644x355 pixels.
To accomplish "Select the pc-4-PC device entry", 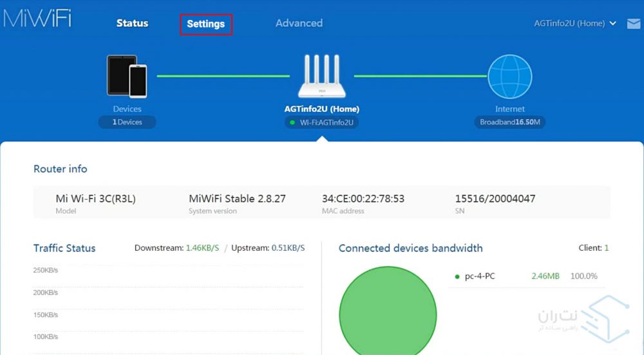I will (480, 277).
